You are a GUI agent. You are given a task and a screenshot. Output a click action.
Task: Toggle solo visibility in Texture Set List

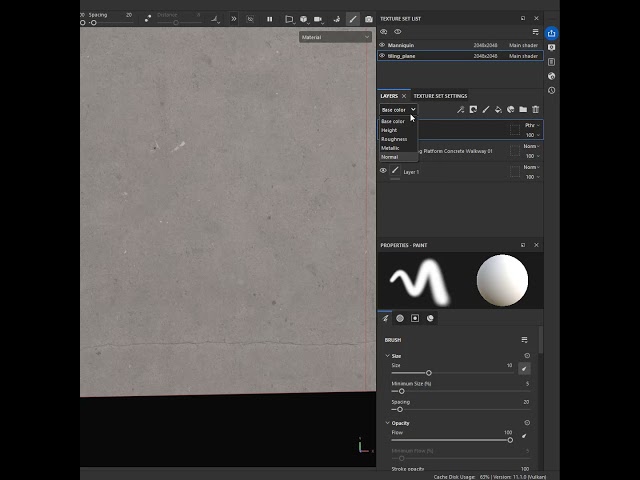click(383, 31)
